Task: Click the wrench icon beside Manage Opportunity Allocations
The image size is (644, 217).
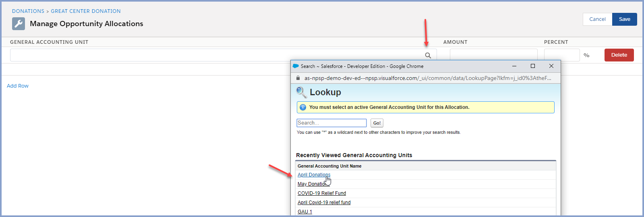Action: (x=19, y=24)
